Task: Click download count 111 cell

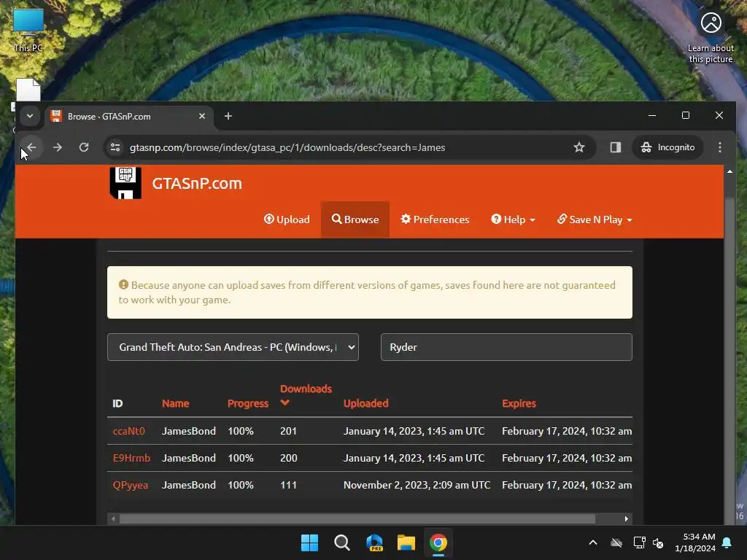Action: pyautogui.click(x=288, y=485)
